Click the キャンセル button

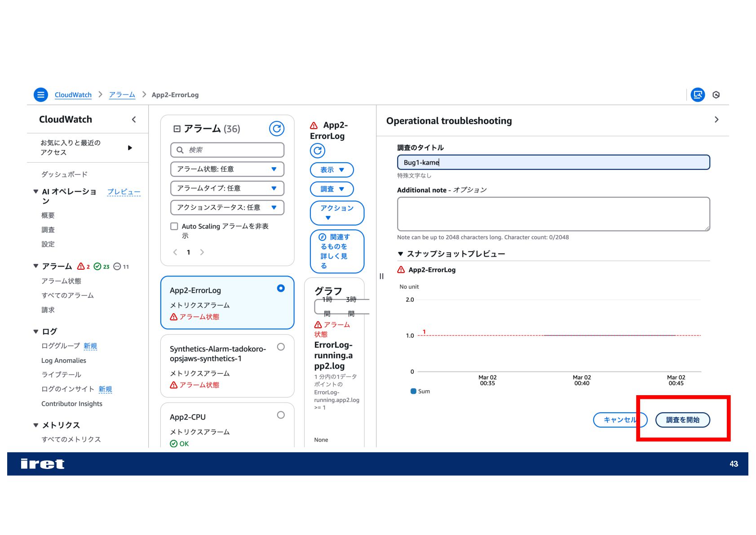[620, 420]
